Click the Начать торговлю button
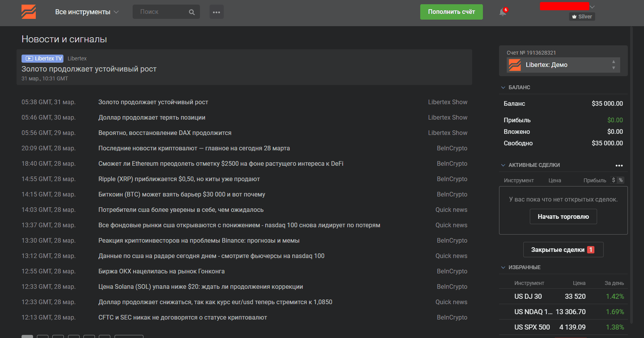 click(x=563, y=216)
